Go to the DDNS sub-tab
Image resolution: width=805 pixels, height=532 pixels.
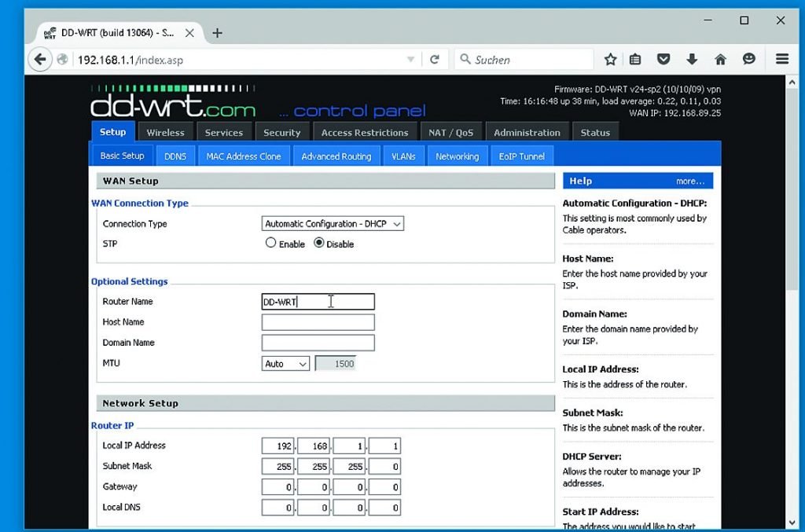coord(175,156)
